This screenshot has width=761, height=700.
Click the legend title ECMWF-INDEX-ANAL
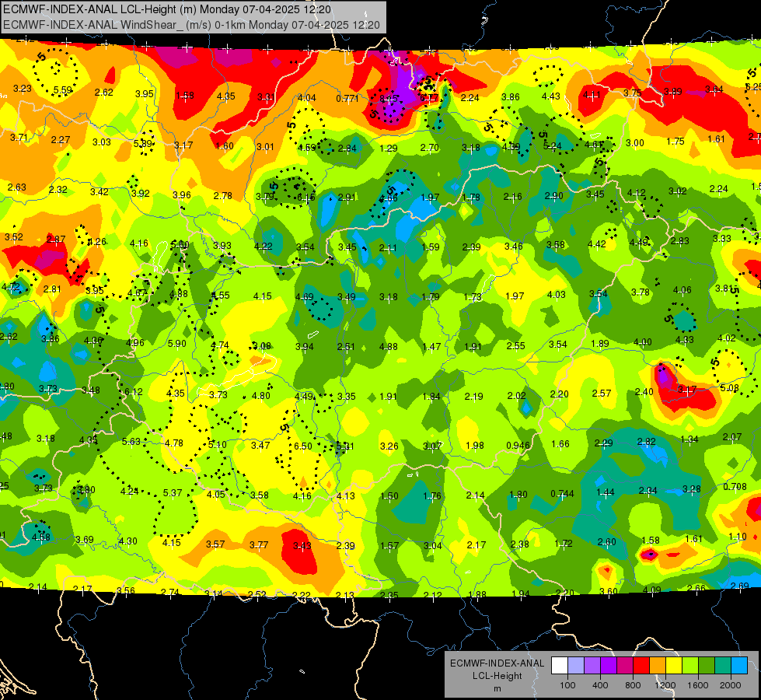click(x=497, y=663)
